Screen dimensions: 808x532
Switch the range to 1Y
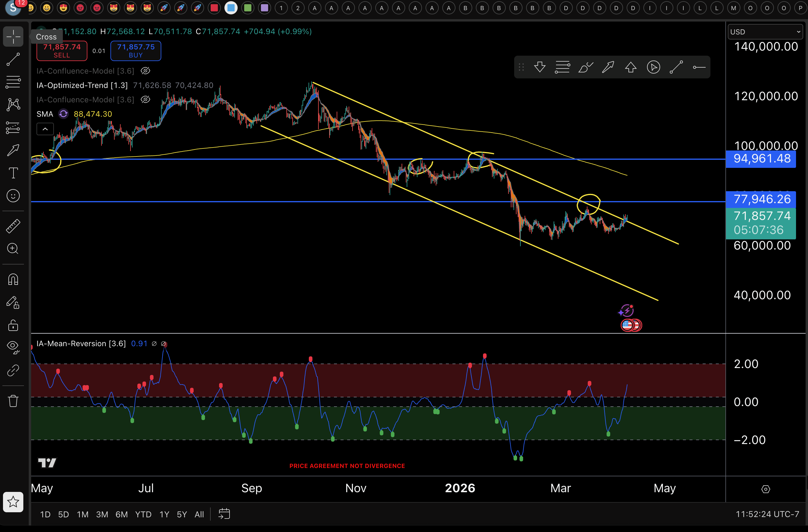tap(164, 514)
